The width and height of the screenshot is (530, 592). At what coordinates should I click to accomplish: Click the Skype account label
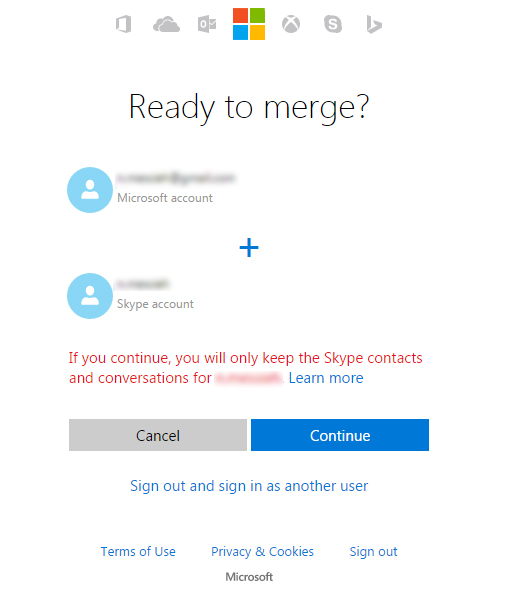155,304
